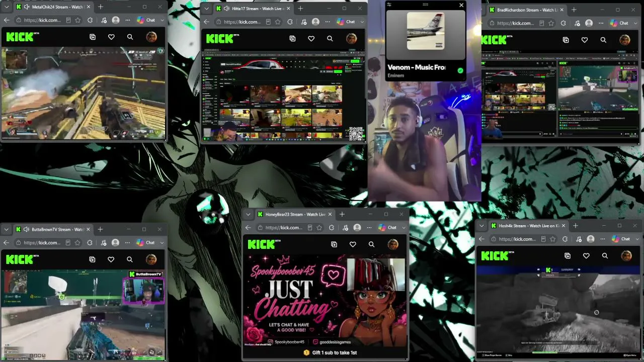Open Copilot Chat in the ButtaBrownTV window
Screen dimensions: 644x362
pos(145,243)
